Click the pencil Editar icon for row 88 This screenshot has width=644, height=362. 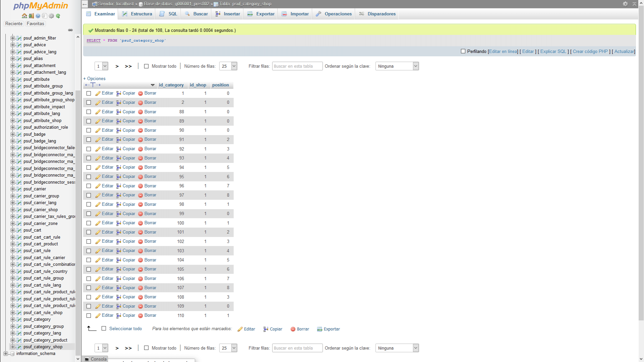(98, 112)
